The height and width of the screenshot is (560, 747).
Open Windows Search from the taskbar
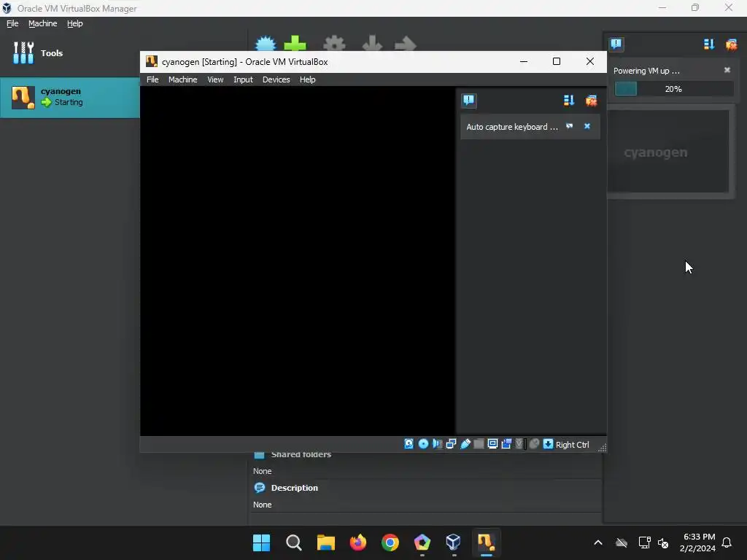point(293,542)
